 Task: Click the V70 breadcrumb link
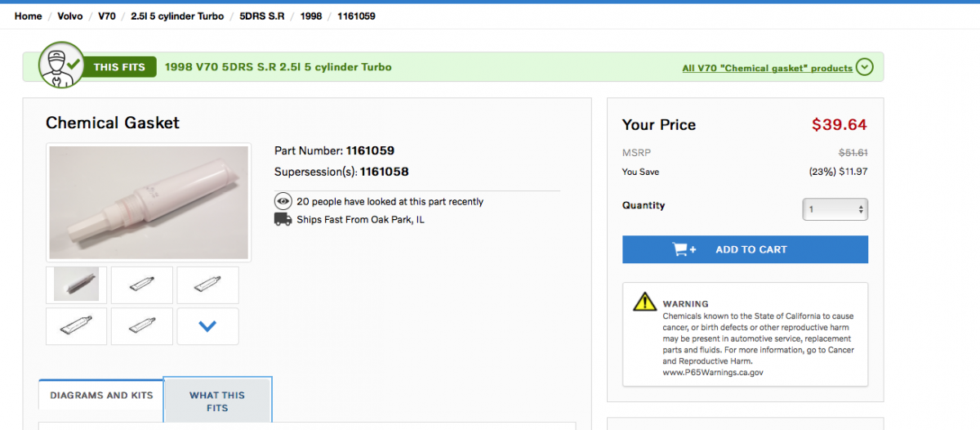(107, 16)
